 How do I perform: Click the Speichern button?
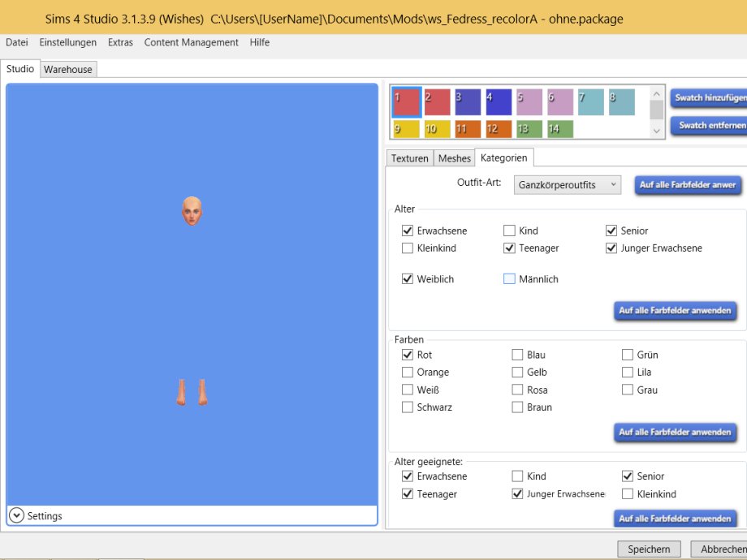click(649, 549)
